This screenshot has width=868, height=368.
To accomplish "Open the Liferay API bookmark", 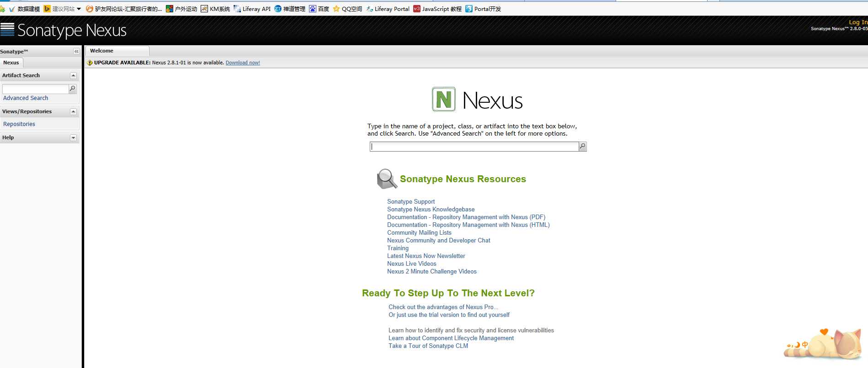I will (x=252, y=9).
